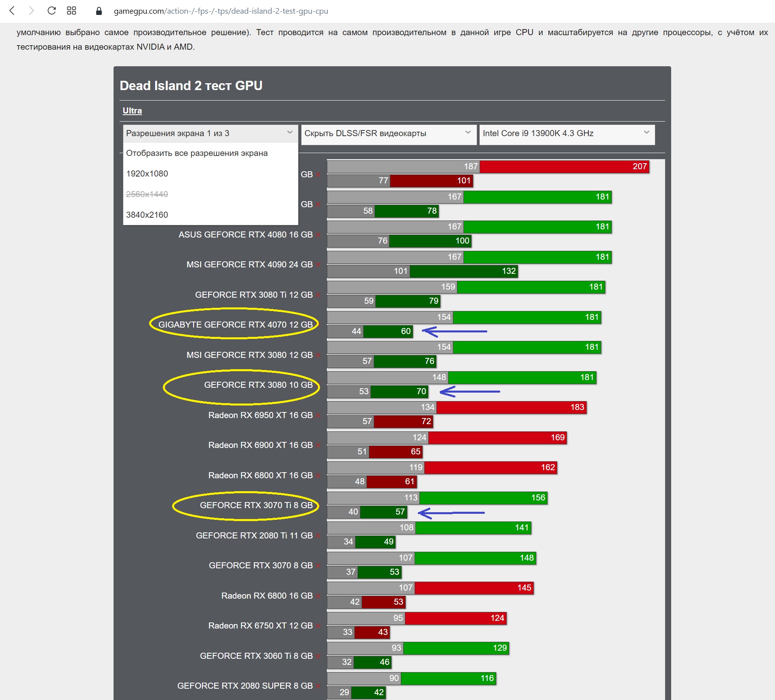Viewport: 775px width, 700px height.
Task: Click the ASUS GEFORCE RTX 4080 16 GB label
Action: click(x=246, y=235)
